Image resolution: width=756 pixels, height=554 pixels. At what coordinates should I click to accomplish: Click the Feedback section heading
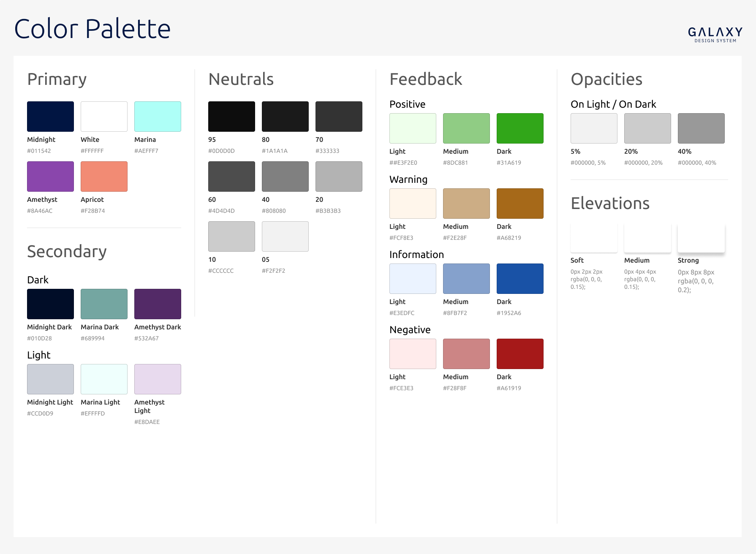pyautogui.click(x=426, y=79)
